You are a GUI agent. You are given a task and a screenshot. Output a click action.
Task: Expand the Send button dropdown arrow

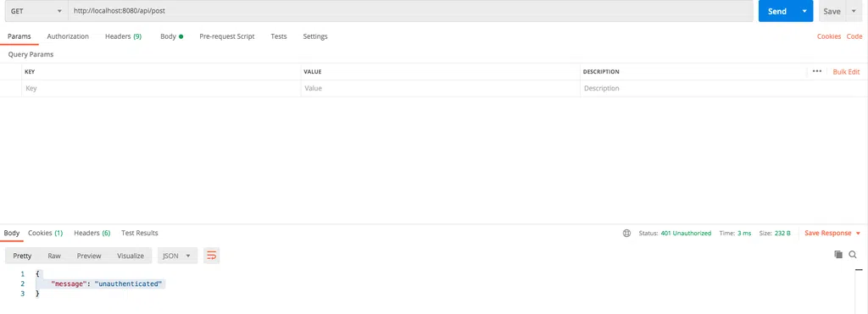pos(804,11)
